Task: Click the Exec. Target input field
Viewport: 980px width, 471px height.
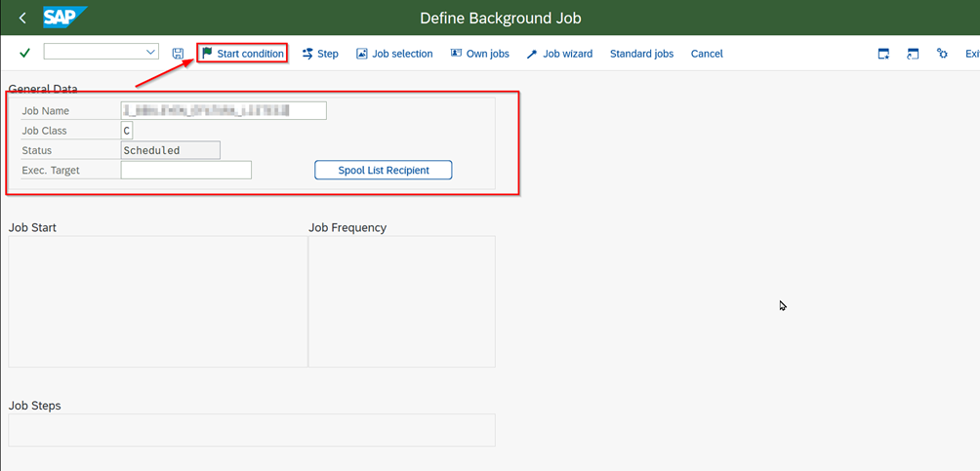Action: (x=185, y=170)
